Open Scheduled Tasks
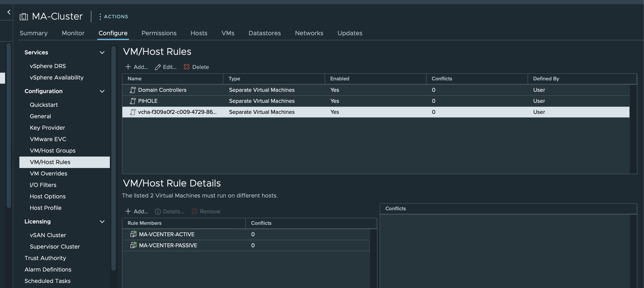The width and height of the screenshot is (644, 288). pos(48,281)
